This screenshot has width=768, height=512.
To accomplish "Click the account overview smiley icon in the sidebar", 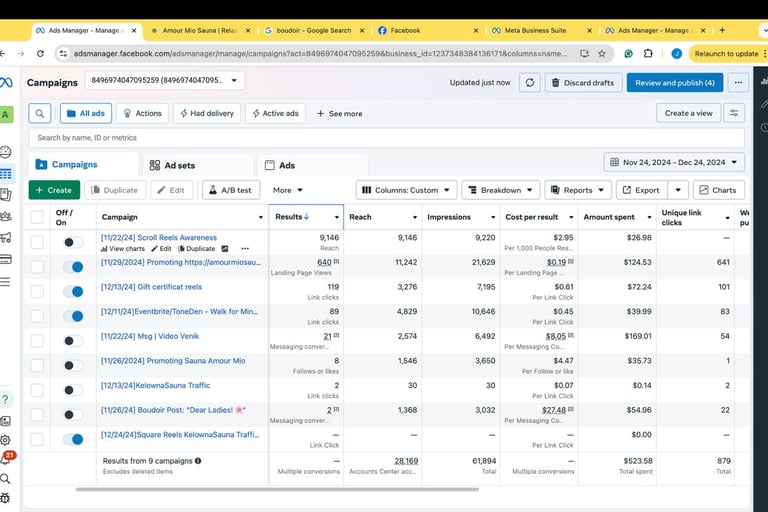I will coord(6,152).
